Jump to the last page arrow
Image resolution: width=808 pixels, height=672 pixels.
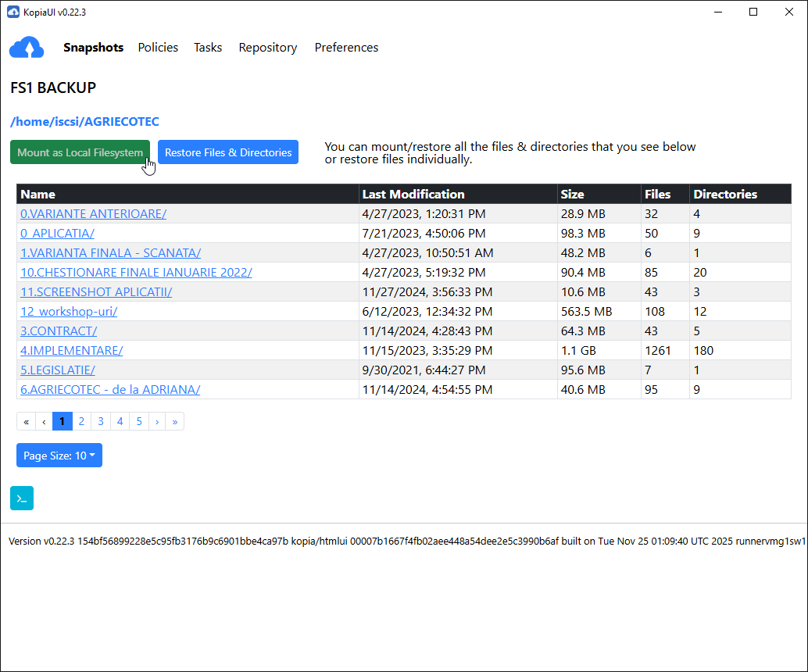point(174,421)
